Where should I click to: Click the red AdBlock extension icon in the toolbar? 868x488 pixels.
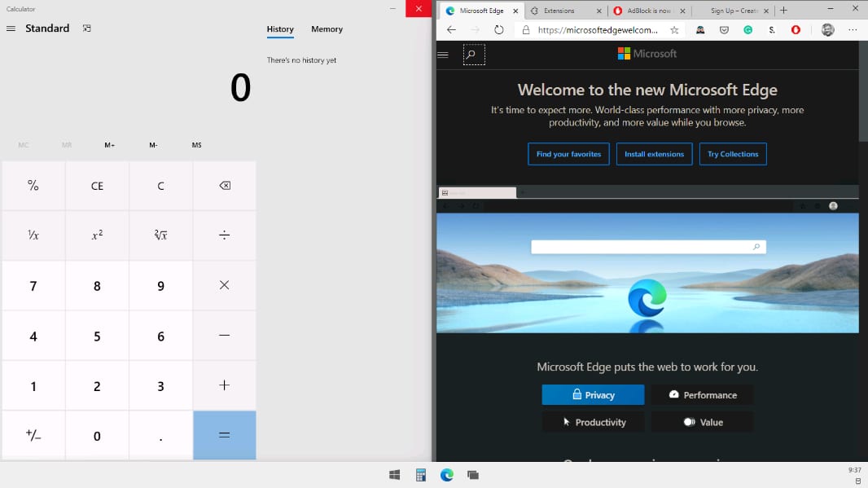[x=796, y=30]
